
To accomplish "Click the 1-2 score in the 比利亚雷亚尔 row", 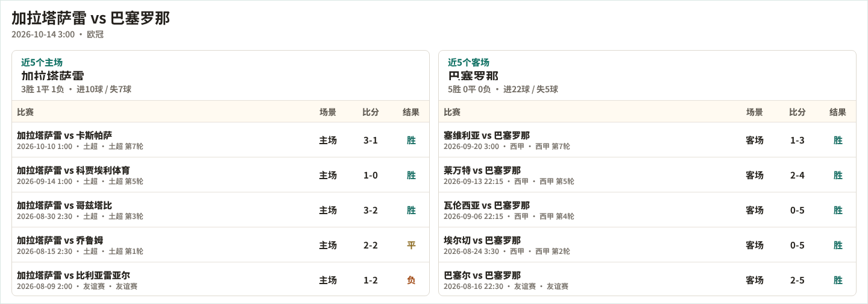I will (x=371, y=280).
